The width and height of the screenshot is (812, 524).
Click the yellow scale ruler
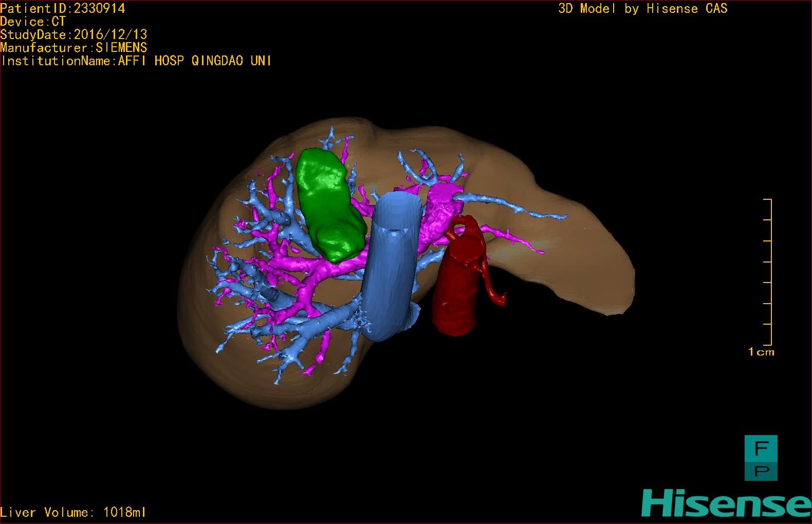(768, 272)
